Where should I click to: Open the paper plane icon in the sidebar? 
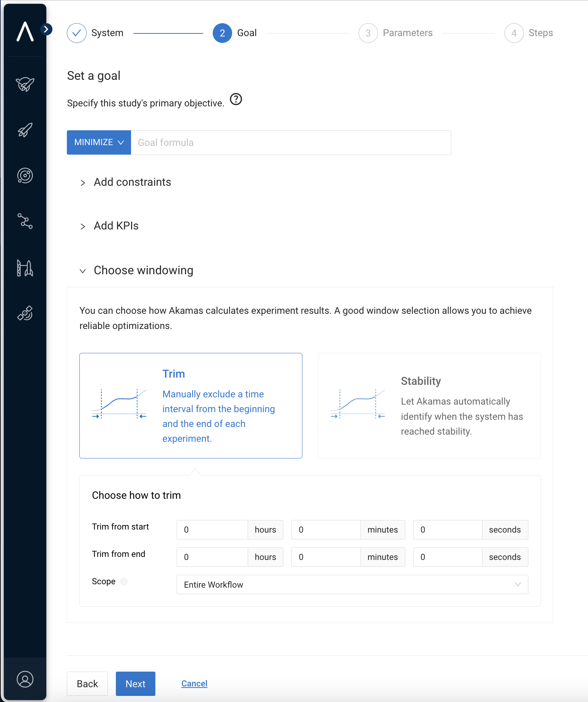[25, 84]
